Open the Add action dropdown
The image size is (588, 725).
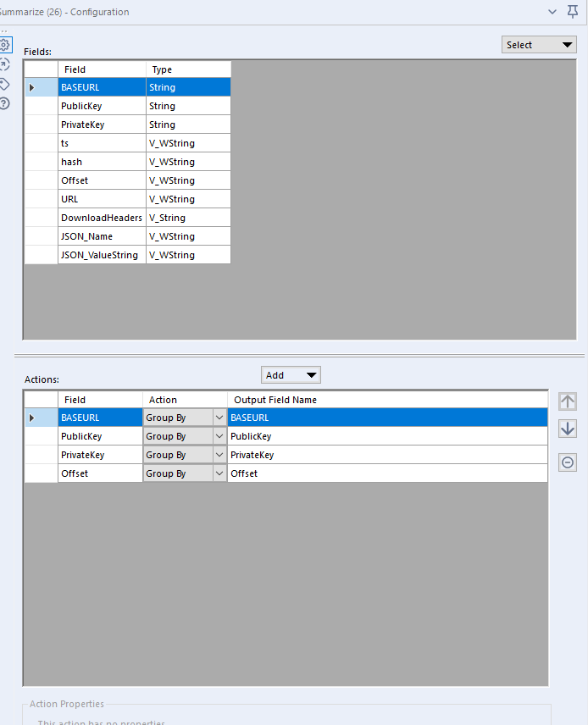pos(291,375)
